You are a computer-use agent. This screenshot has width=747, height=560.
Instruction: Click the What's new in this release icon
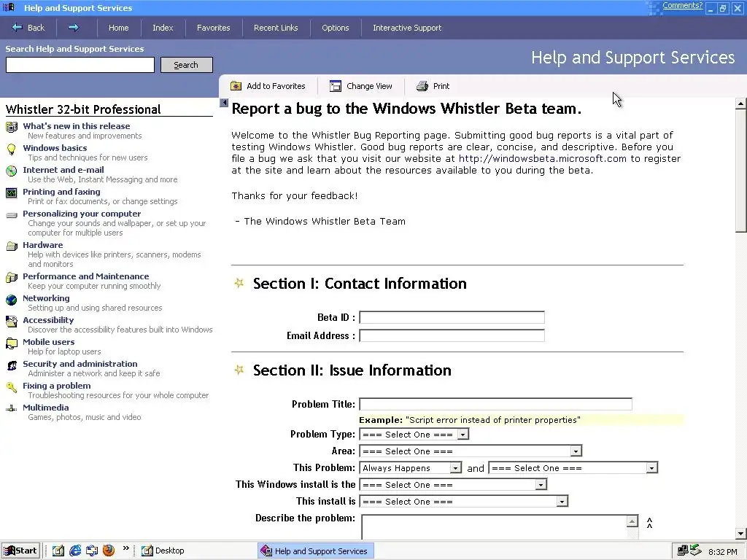(12, 127)
